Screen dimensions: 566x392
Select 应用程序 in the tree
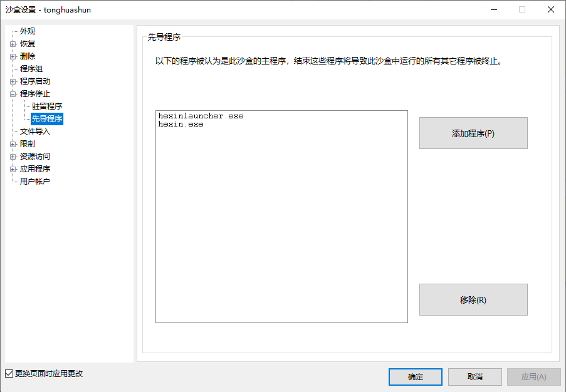35,169
